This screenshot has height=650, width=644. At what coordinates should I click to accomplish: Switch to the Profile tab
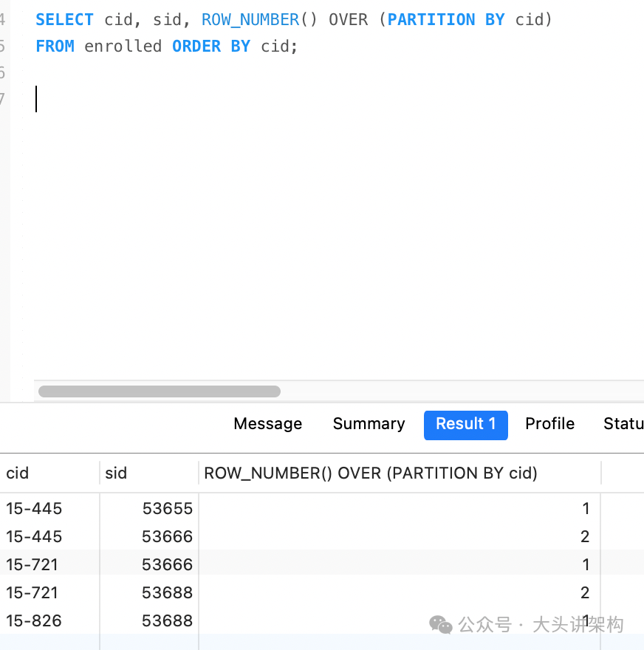coord(549,424)
